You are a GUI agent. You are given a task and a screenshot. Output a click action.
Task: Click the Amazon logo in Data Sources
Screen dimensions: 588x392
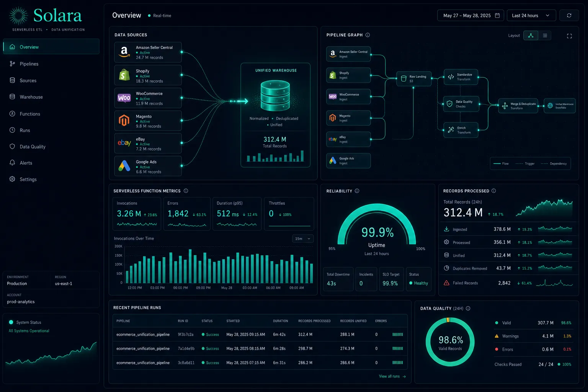tap(124, 52)
